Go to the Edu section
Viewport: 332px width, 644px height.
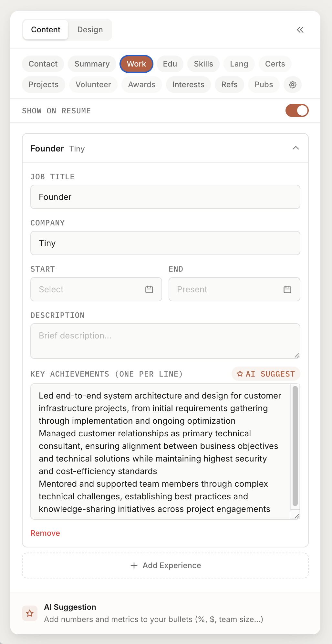point(170,64)
